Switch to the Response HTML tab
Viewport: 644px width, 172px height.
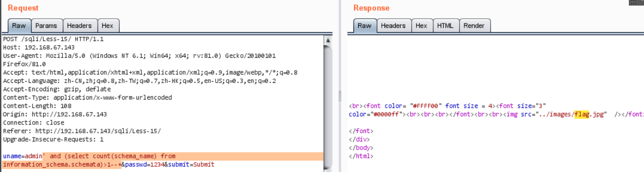(445, 25)
